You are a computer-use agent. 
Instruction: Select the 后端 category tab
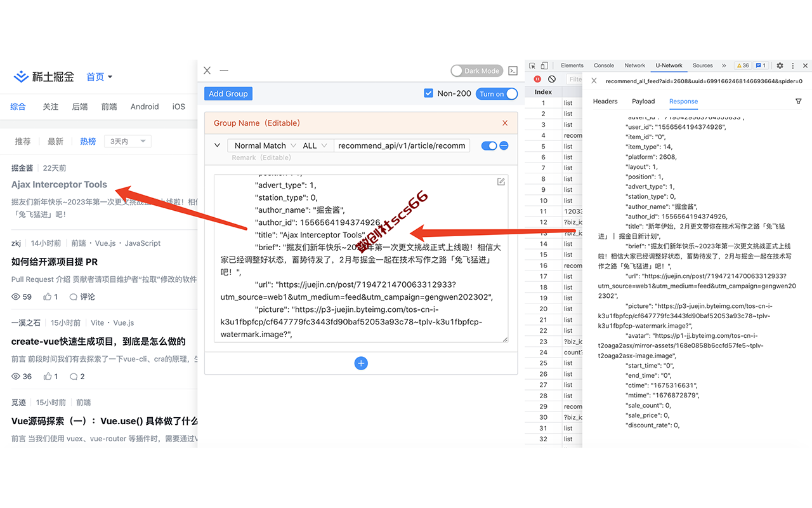(80, 107)
